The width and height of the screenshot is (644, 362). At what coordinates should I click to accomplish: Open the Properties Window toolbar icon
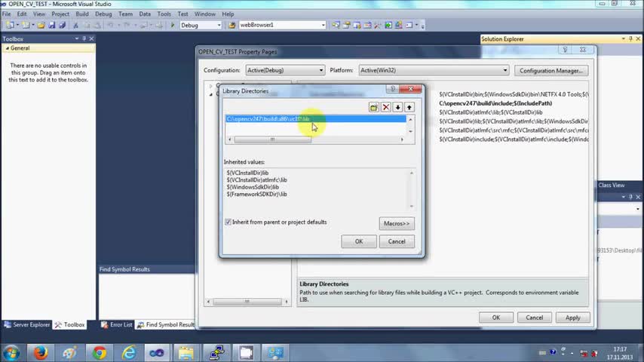346,25
